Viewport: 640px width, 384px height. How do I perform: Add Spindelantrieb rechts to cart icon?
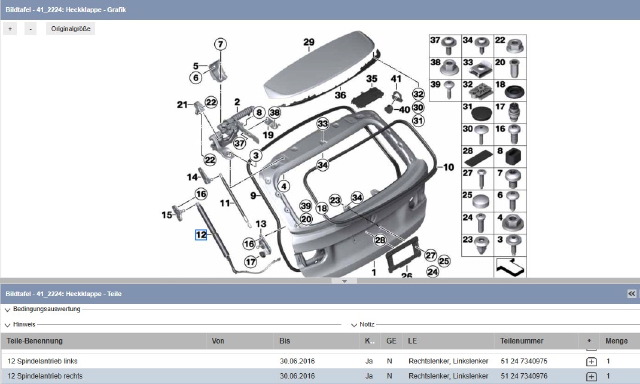click(x=591, y=376)
